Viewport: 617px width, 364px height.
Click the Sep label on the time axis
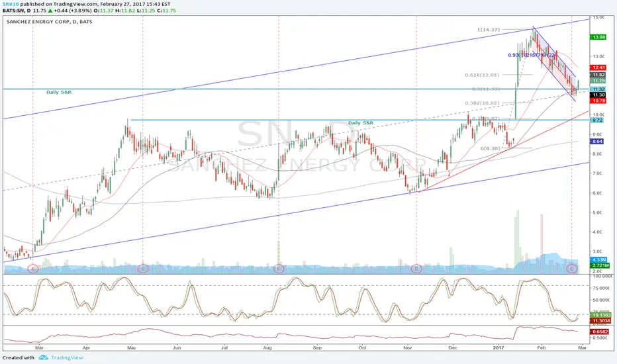click(x=317, y=348)
